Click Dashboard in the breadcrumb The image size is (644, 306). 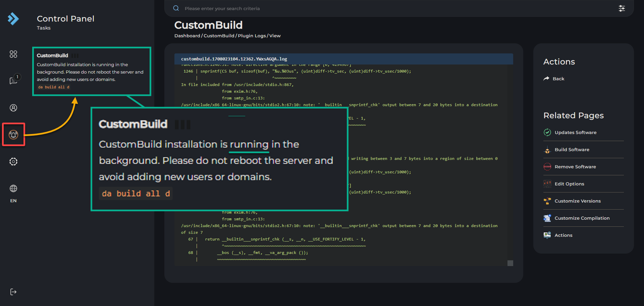[x=187, y=36]
